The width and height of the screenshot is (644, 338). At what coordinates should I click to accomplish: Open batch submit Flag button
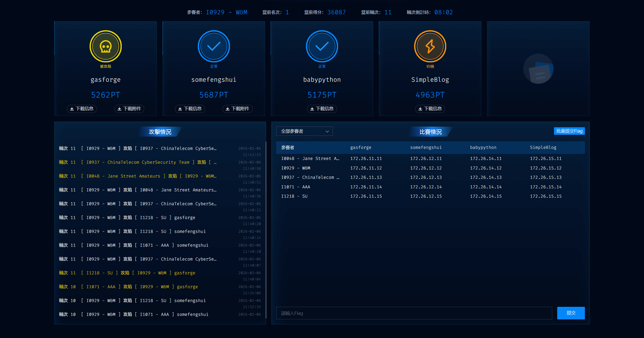click(569, 131)
